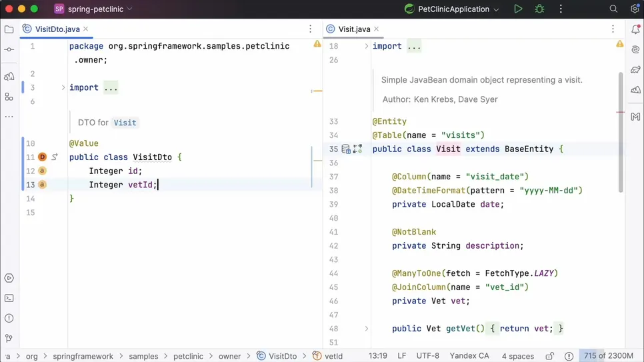Click BaseEntity in Visit class declaration

tap(529, 149)
